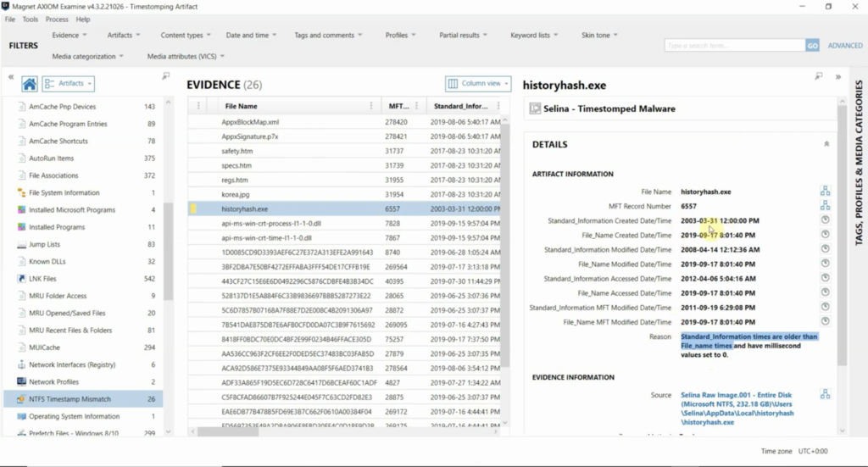
Task: Select NTFS Timestamp Mismatch artifact
Action: 83,399
